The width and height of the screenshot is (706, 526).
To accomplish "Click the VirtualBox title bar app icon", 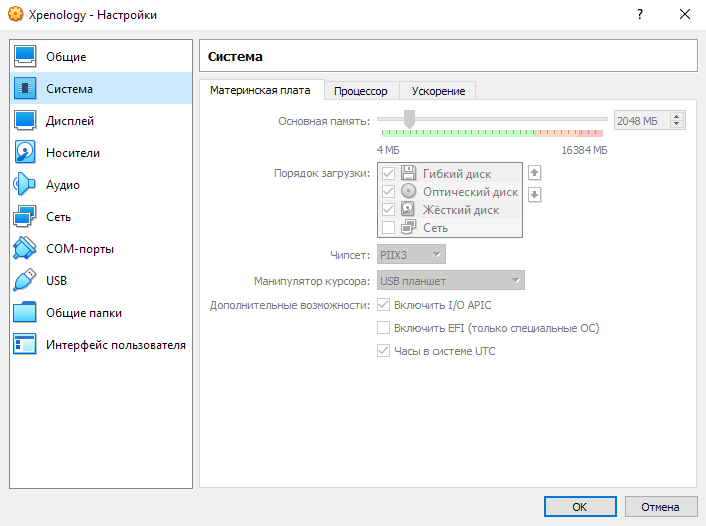I will click(15, 14).
